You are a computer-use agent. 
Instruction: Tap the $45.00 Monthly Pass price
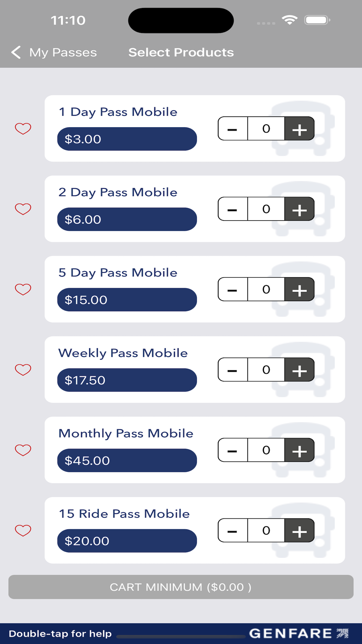pos(127,460)
